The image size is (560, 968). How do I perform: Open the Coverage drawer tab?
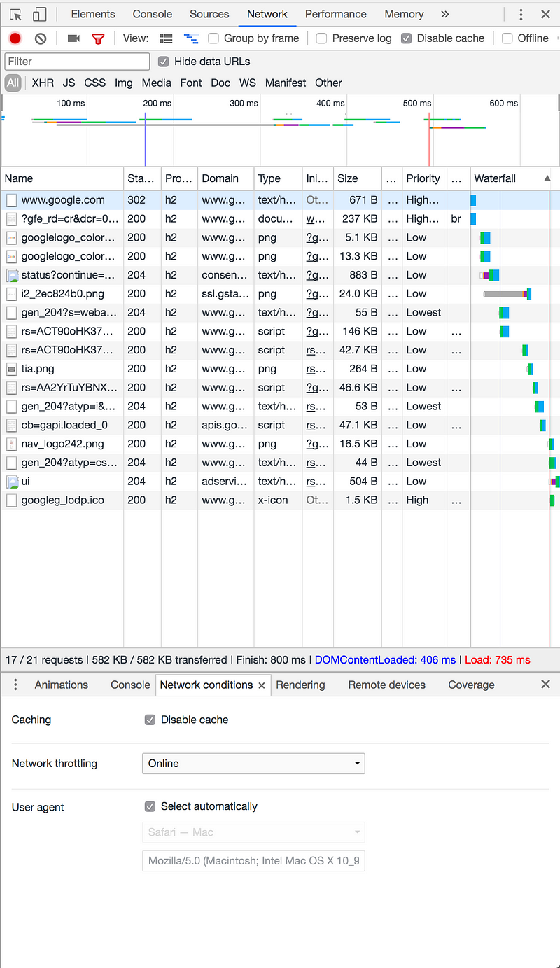pyautogui.click(x=471, y=685)
